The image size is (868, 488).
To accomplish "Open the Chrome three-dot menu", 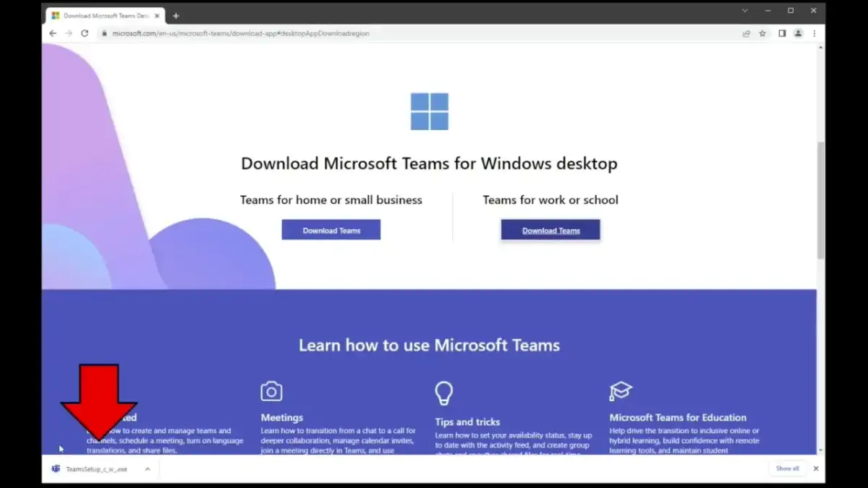I will (x=814, y=33).
